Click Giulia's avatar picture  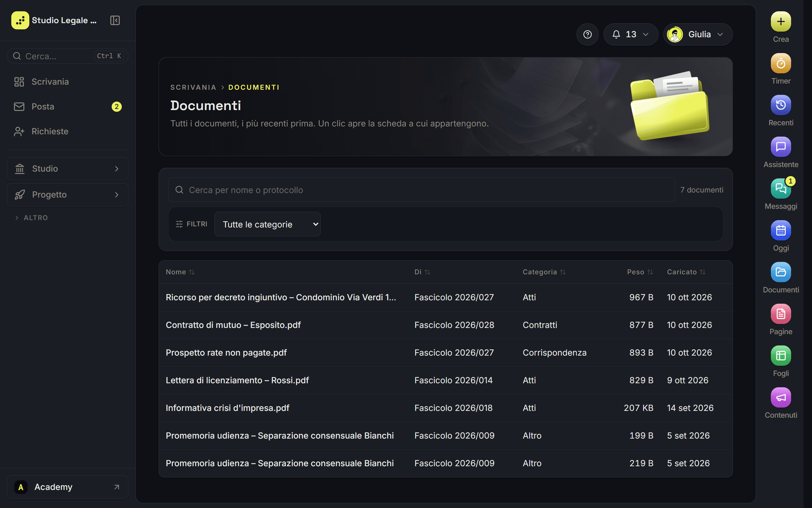click(x=675, y=34)
